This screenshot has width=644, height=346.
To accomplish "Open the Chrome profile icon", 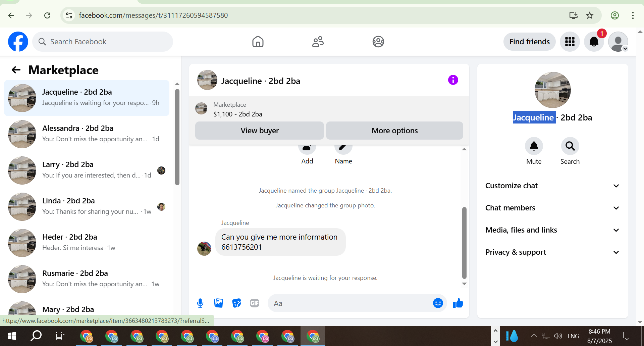I will 615,15.
